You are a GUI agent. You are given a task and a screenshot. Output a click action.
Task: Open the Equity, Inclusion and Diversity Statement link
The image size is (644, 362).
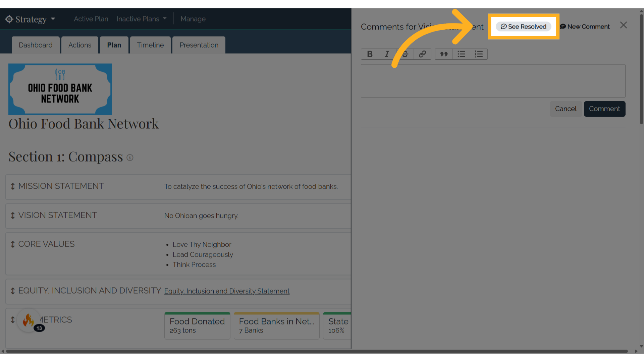tap(227, 291)
